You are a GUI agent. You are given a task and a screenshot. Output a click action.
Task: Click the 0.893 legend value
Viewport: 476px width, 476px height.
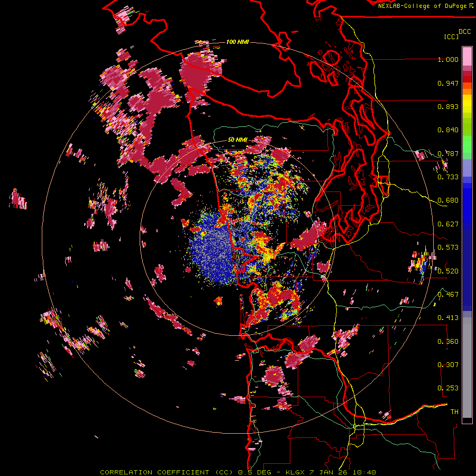point(448,106)
